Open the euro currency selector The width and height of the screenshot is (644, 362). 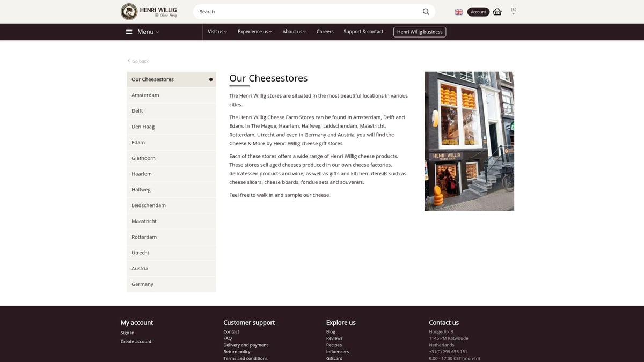point(514,11)
